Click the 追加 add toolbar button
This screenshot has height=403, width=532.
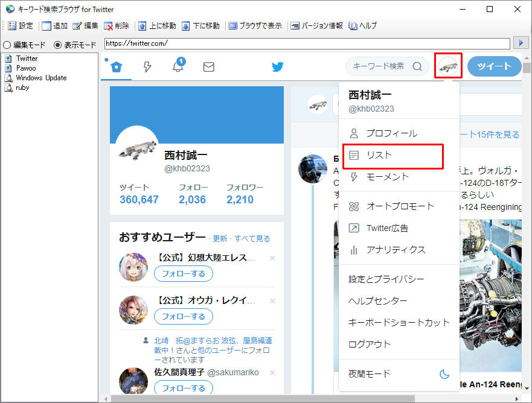[x=54, y=26]
